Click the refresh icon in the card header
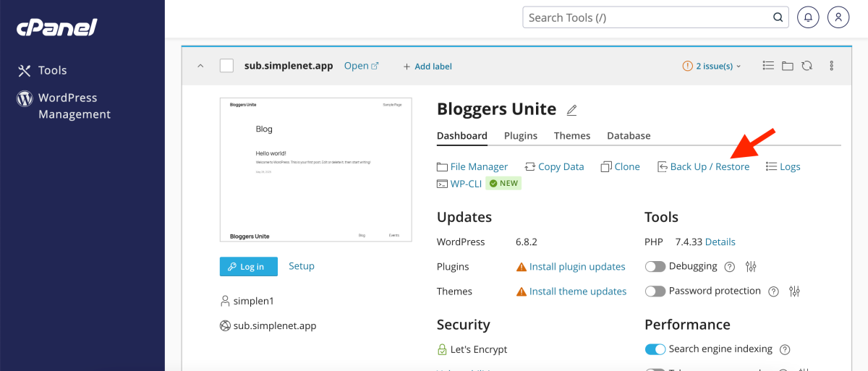Viewport: 868px width, 371px height. [807, 66]
